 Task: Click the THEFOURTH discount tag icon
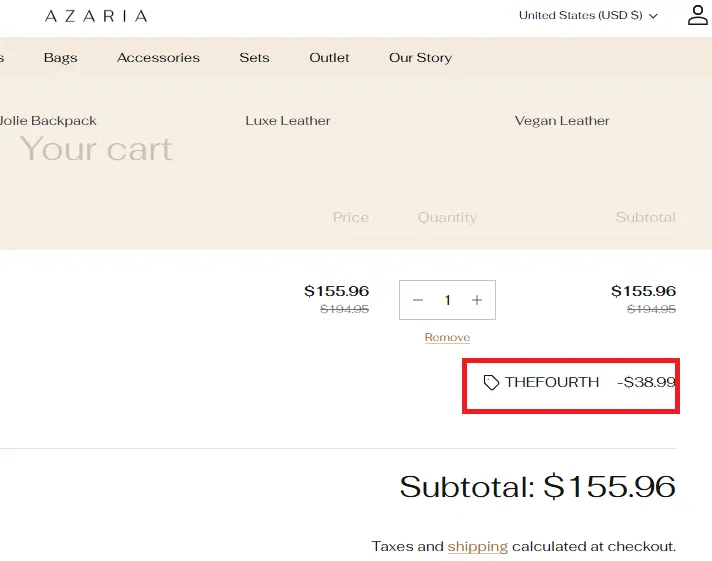tap(491, 382)
